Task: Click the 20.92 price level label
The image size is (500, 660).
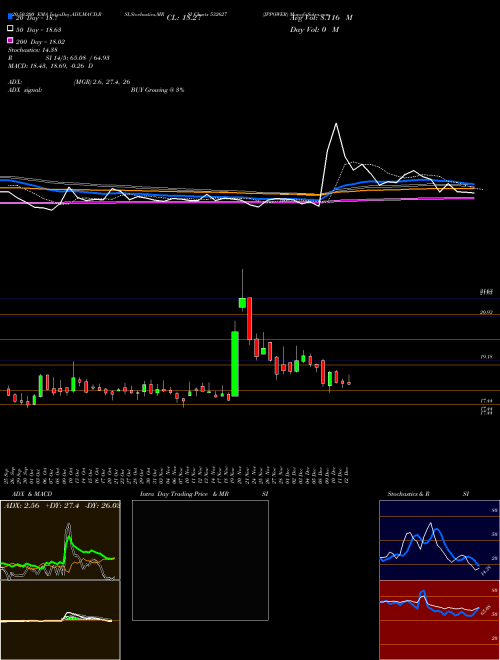Action: point(486,312)
